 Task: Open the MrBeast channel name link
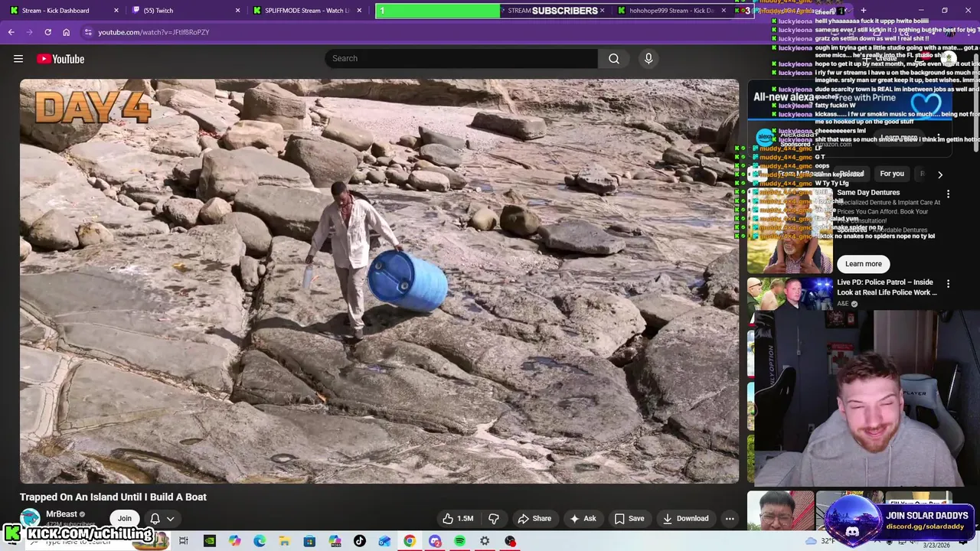(61, 514)
